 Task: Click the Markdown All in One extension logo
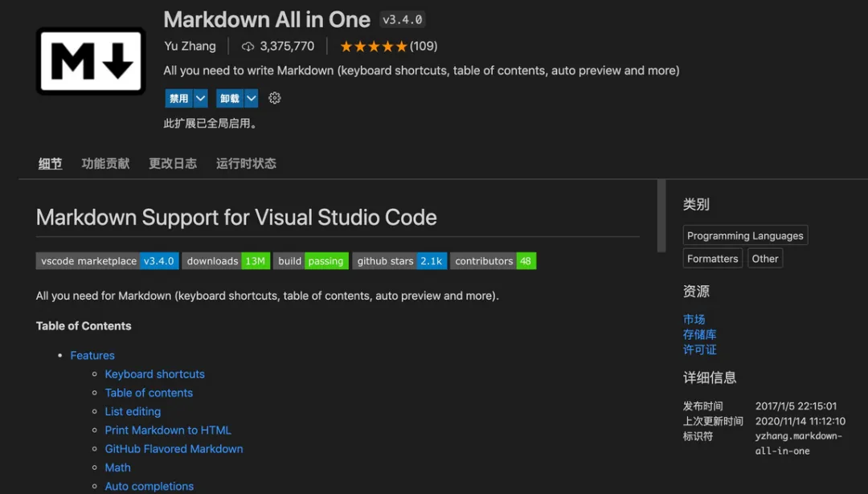[x=91, y=61]
